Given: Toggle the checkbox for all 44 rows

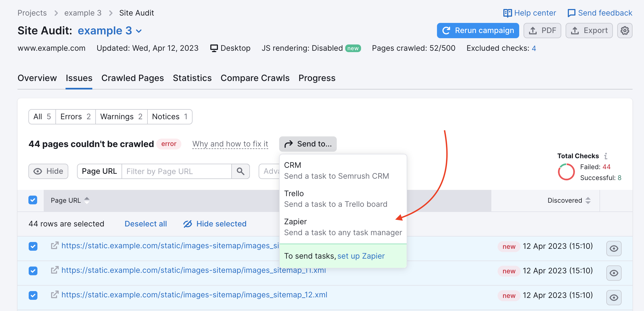Looking at the screenshot, I should (33, 200).
